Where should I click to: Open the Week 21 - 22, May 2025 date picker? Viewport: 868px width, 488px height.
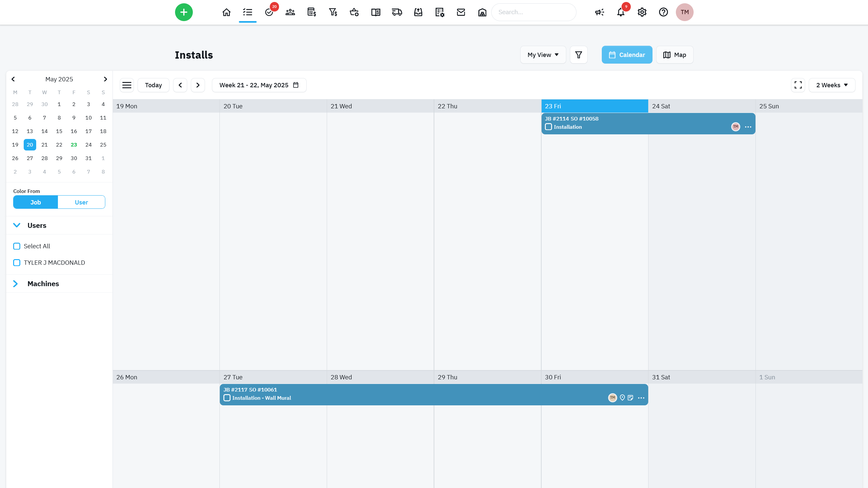(x=259, y=85)
